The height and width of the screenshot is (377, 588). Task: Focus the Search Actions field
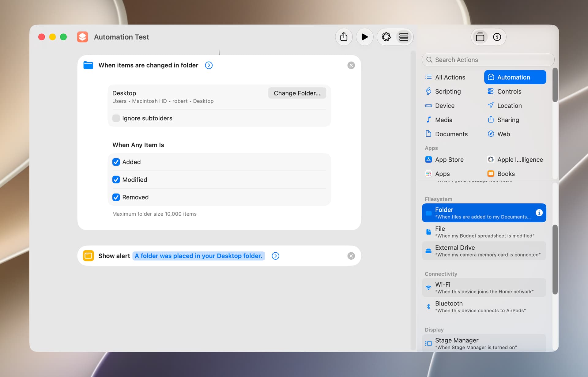pyautogui.click(x=488, y=60)
